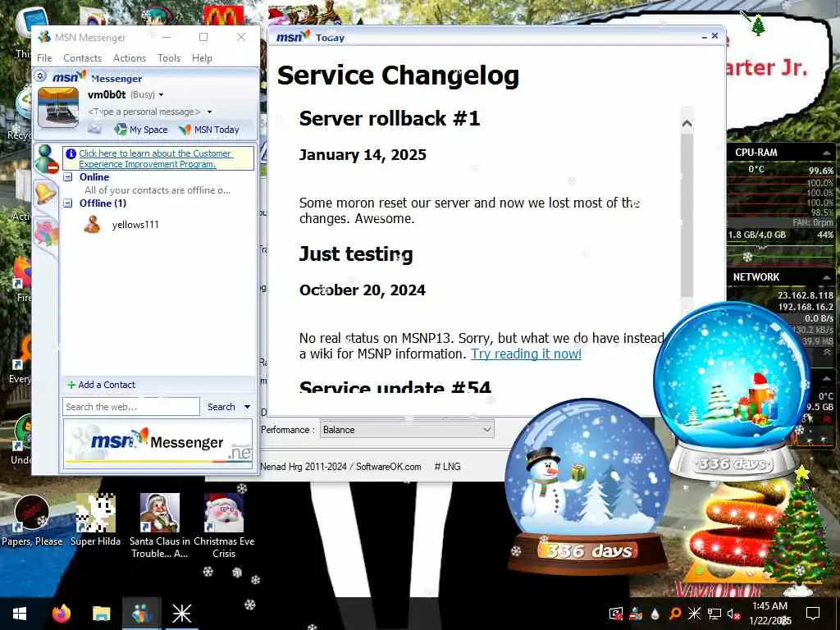Click SoftwareOK.com text in background window
This screenshot has height=630, width=840.
pos(388,467)
